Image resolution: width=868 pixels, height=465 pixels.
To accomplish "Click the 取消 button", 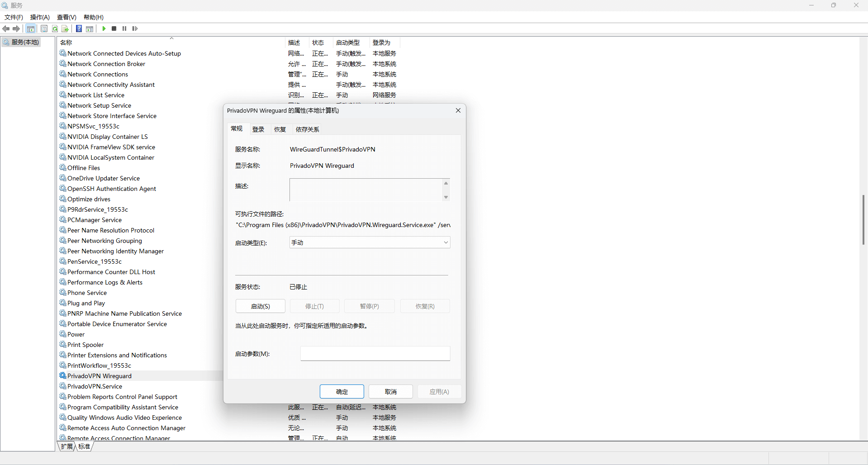I will click(x=391, y=392).
